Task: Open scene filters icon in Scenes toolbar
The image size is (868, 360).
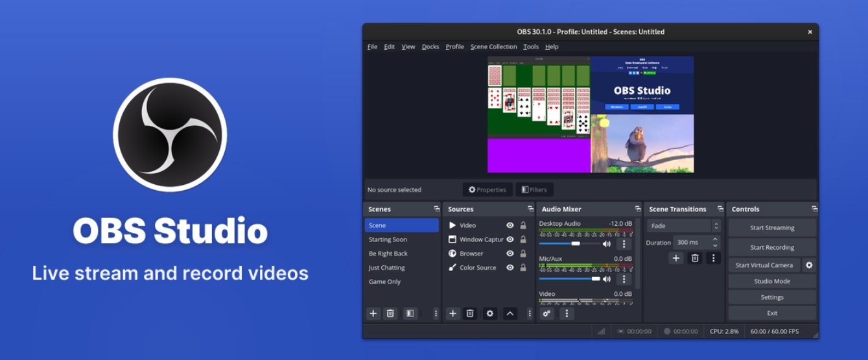Action: point(410,313)
